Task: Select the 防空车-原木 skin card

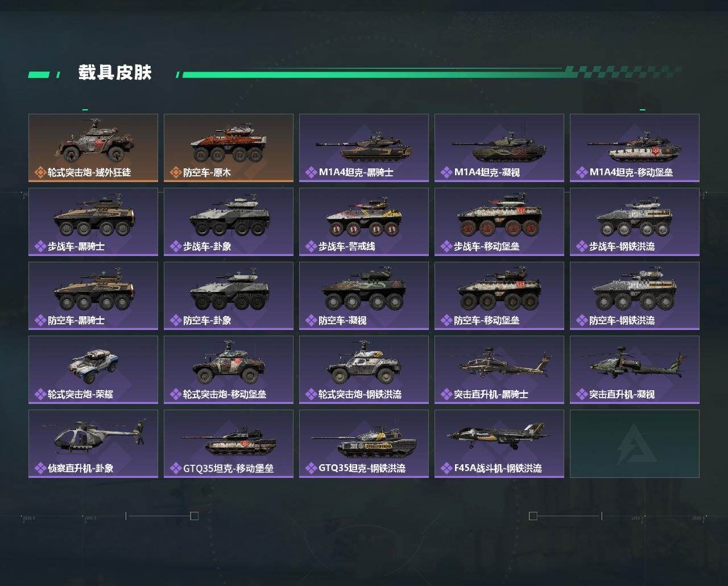Action: click(x=229, y=148)
